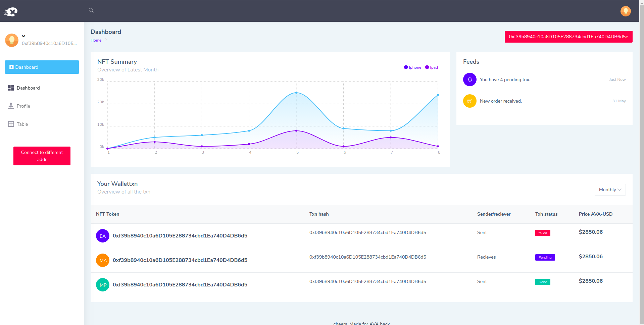Click the EA token avatar circle
The image size is (644, 325).
(103, 236)
